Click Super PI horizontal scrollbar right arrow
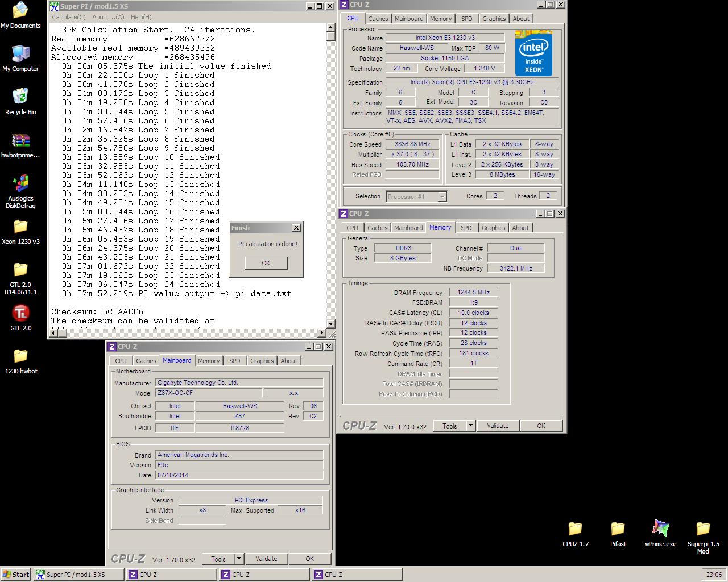This screenshot has width=728, height=582. tap(322, 333)
